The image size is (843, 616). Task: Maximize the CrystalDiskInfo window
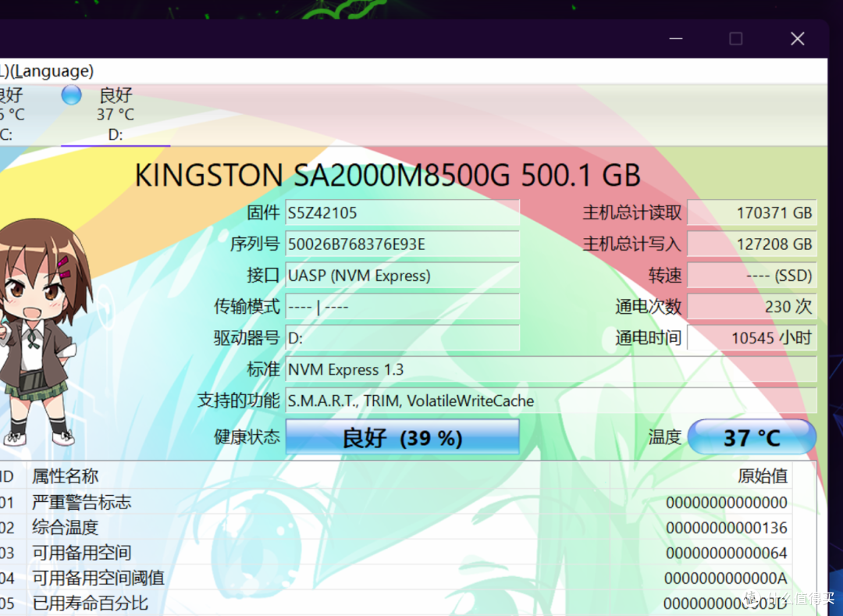pos(736,39)
